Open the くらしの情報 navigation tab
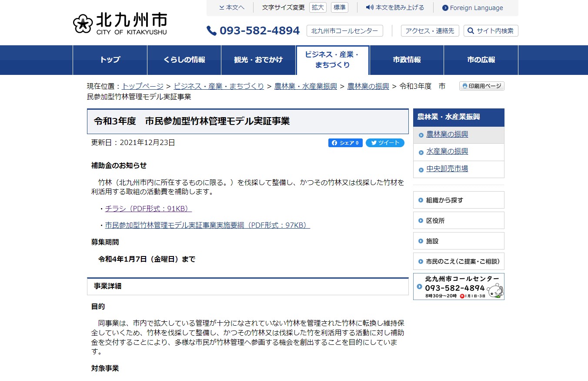 (x=184, y=60)
